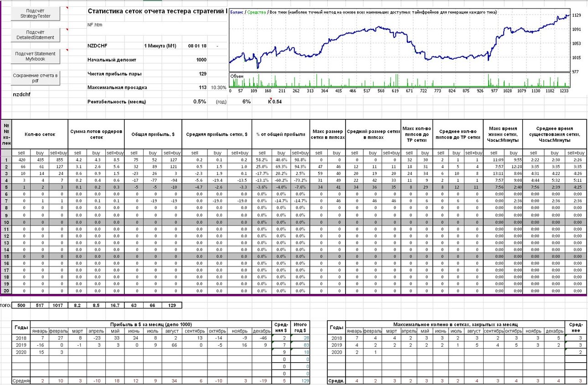
Task: Select the Максимальное колено в сетках header
Action: click(456, 324)
